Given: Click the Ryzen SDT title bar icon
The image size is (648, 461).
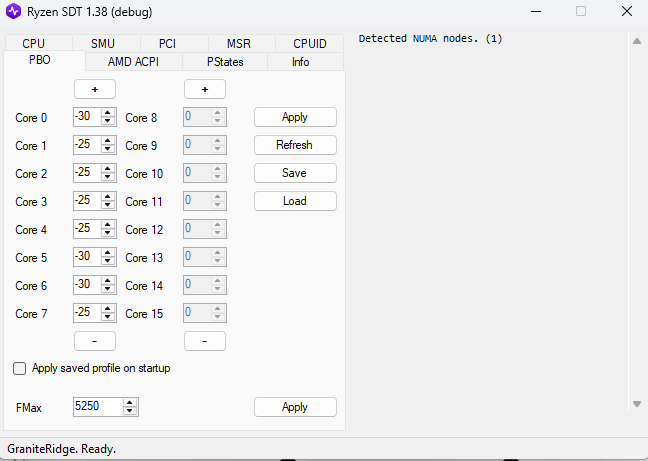Looking at the screenshot, I should pyautogui.click(x=14, y=11).
